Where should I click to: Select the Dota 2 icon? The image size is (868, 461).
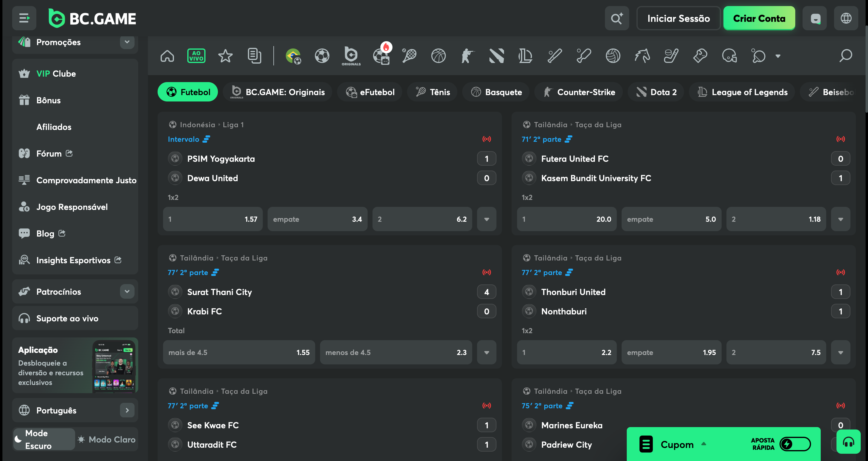tap(497, 56)
